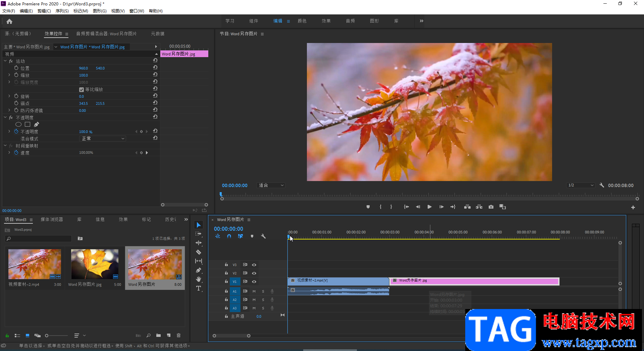The image size is (644, 351).
Task: Open the blend mode dropdown
Action: coord(103,138)
